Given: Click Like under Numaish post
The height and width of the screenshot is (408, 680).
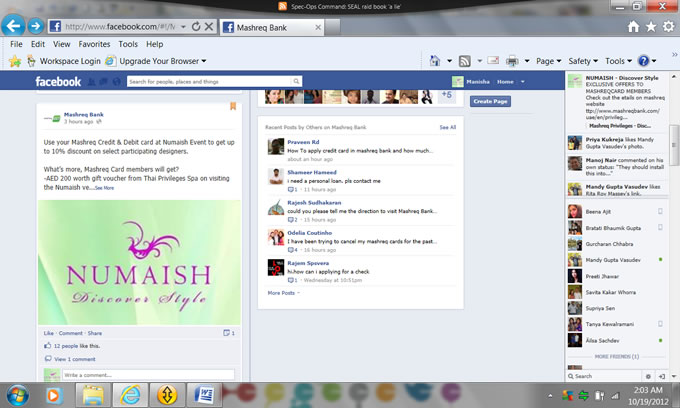Looking at the screenshot, I should [49, 333].
